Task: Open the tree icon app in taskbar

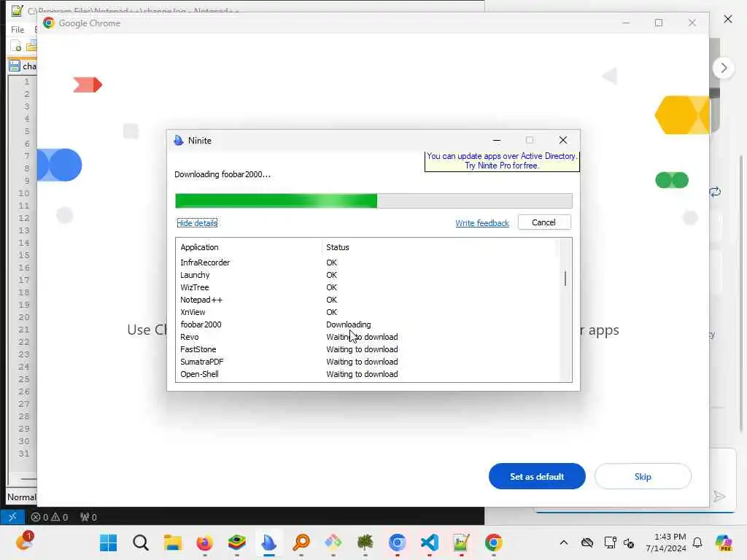Action: tap(365, 542)
